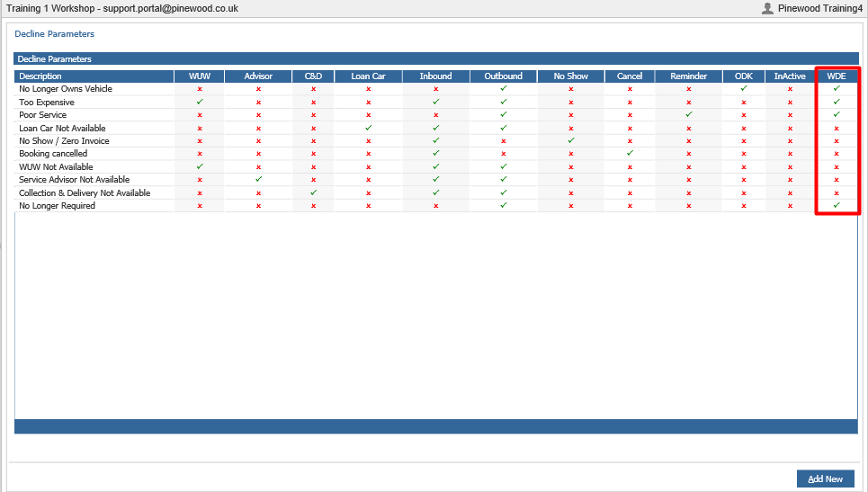
Task: Toggle C&D tick for Collection & Delivery row
Action: tap(313, 192)
